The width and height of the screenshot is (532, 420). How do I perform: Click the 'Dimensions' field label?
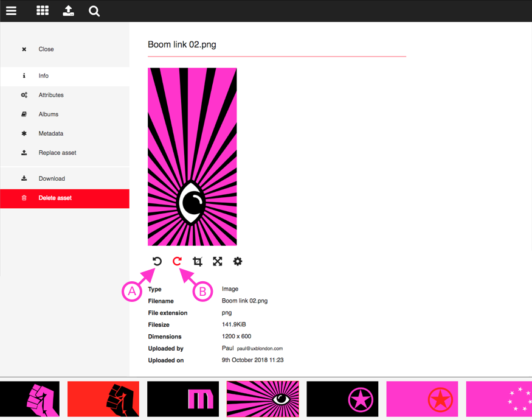(165, 337)
